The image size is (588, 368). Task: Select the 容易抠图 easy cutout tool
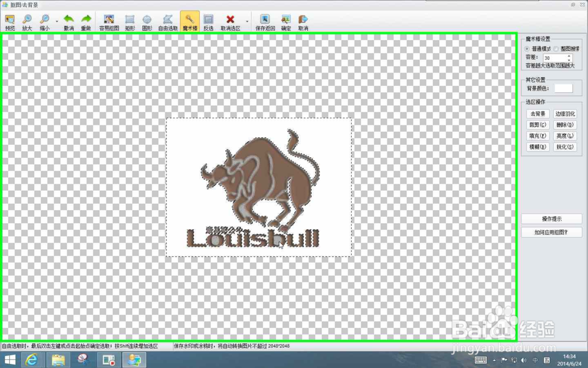(x=109, y=22)
